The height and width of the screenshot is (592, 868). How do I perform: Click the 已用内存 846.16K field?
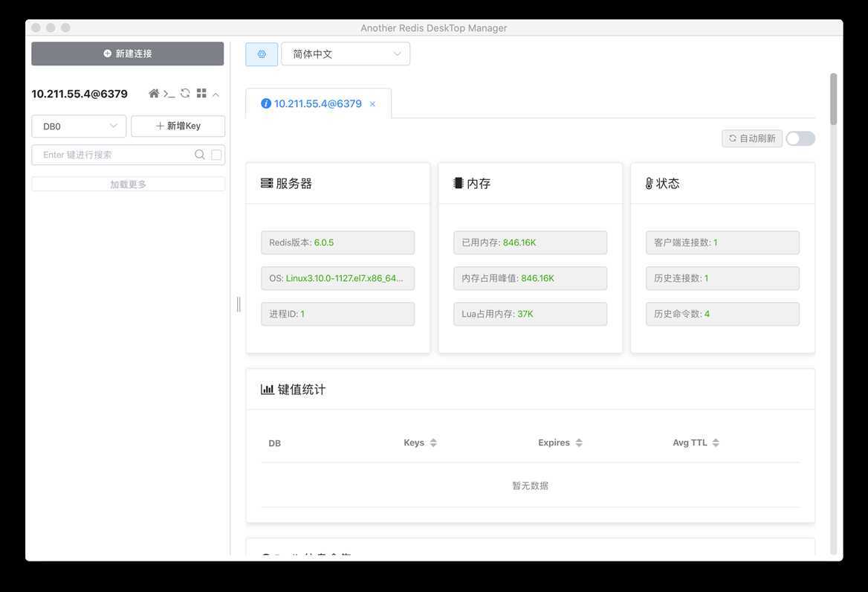(531, 242)
